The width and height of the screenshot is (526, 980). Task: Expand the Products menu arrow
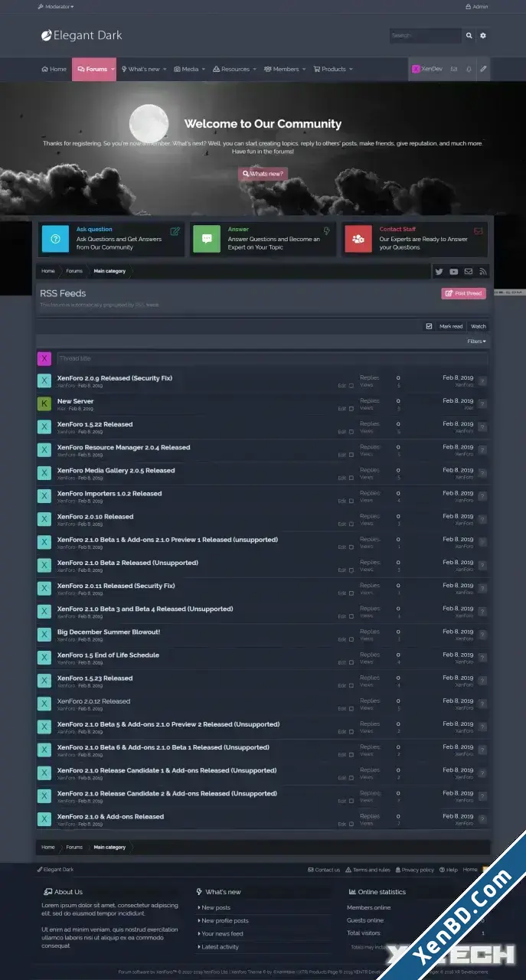tap(351, 69)
